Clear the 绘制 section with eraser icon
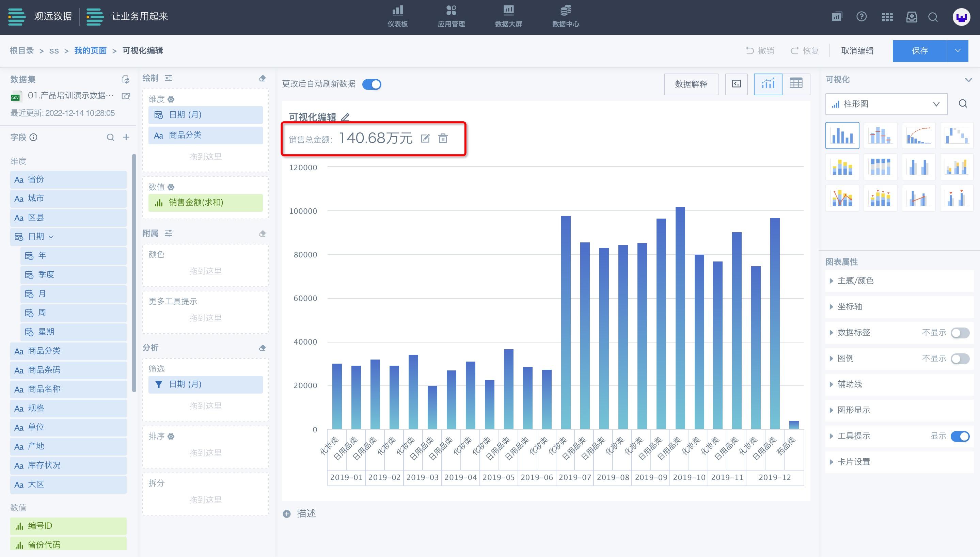Image resolution: width=980 pixels, height=557 pixels. [x=262, y=78]
